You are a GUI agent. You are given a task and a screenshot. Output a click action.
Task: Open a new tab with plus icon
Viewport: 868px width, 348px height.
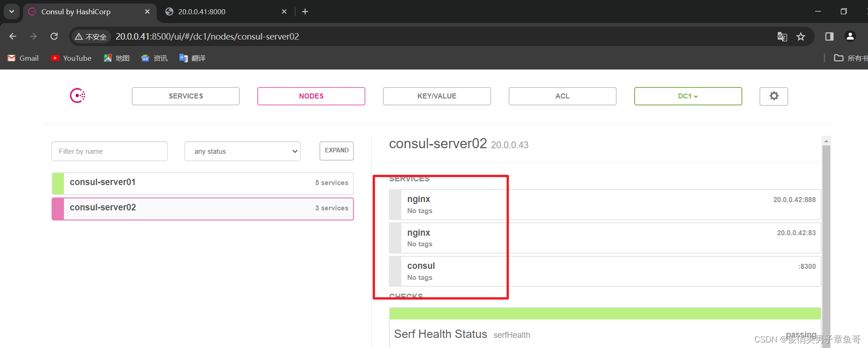(305, 12)
